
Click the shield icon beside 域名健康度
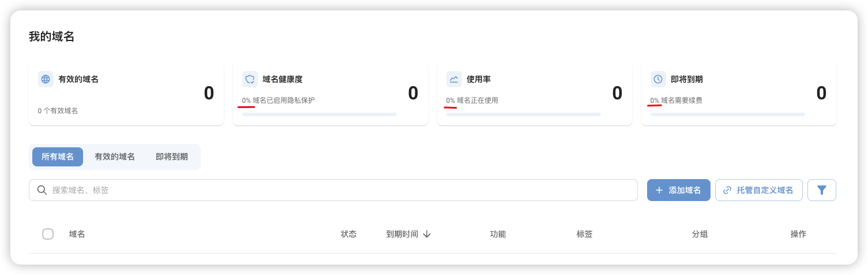click(250, 79)
